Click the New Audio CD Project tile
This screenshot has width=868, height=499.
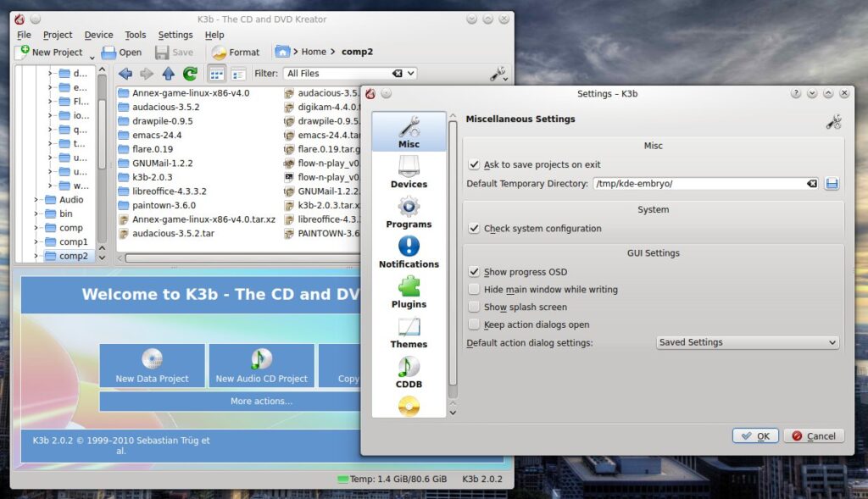261,365
